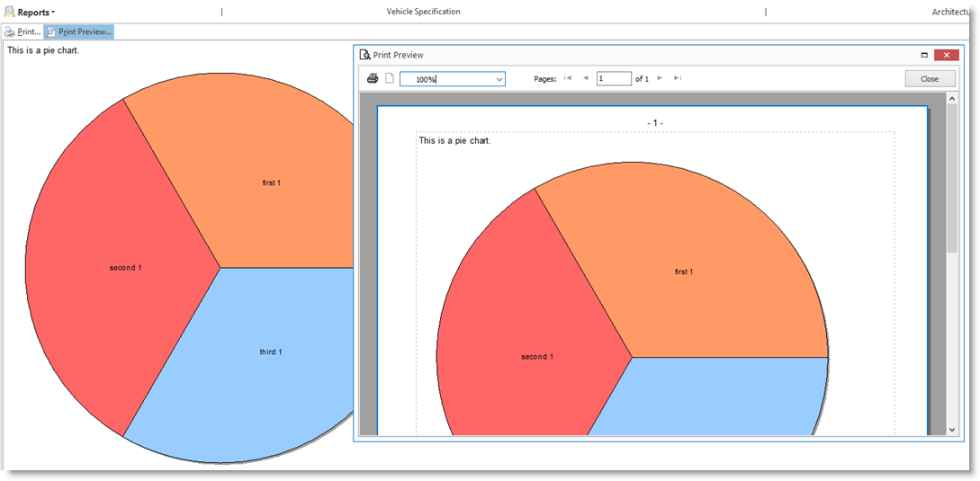
Task: Click the orange 'first 1' slice in Print Preview
Action: coord(684,272)
